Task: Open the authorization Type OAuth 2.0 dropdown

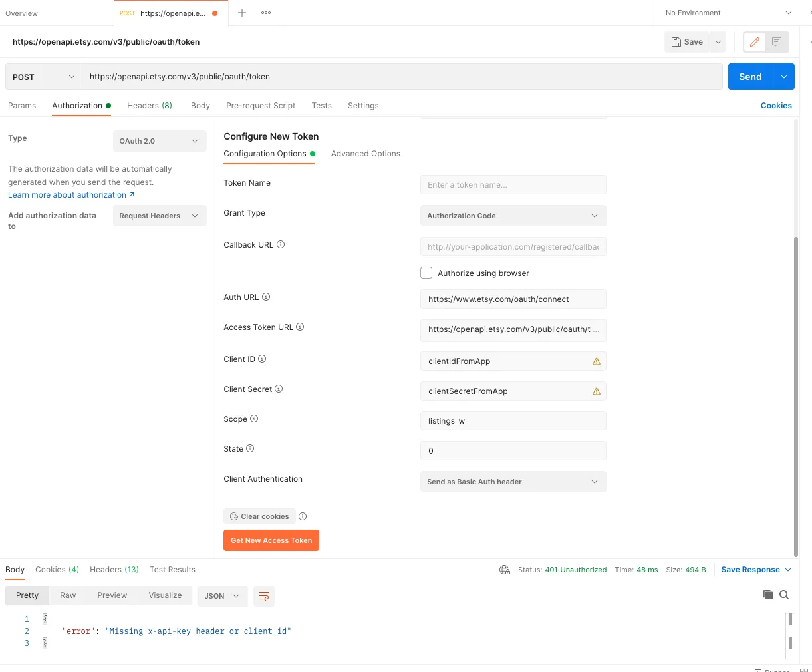Action: 160,141
